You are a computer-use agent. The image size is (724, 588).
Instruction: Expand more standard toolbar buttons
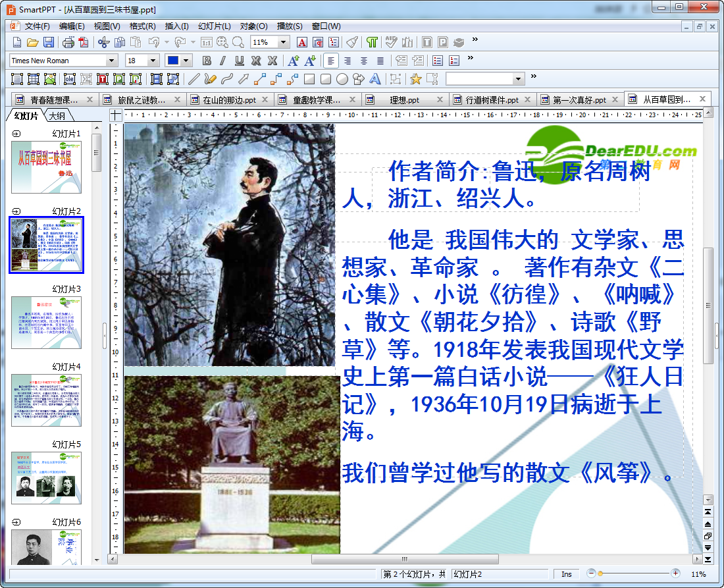[x=475, y=40]
